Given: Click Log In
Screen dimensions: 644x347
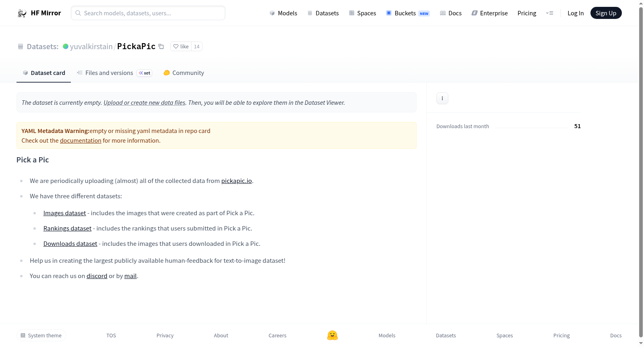Looking at the screenshot, I should (576, 13).
